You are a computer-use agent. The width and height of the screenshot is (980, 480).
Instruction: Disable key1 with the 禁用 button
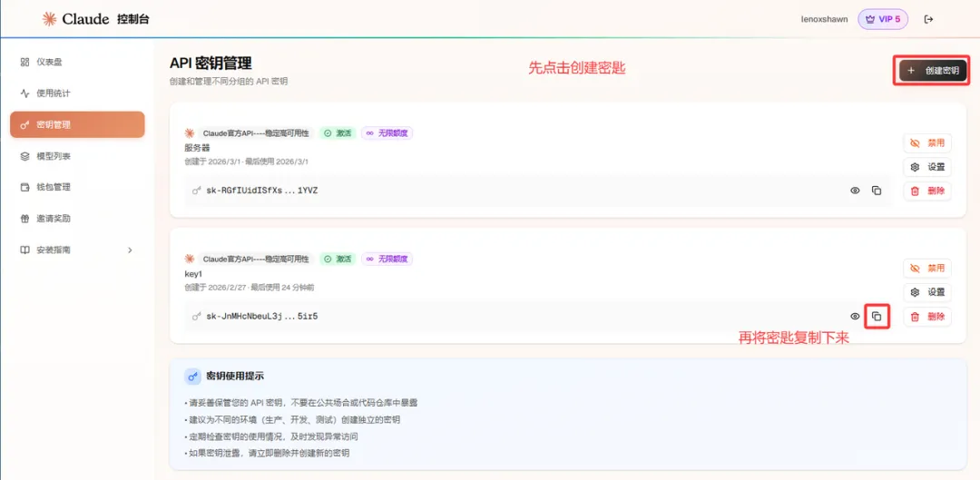tap(927, 268)
